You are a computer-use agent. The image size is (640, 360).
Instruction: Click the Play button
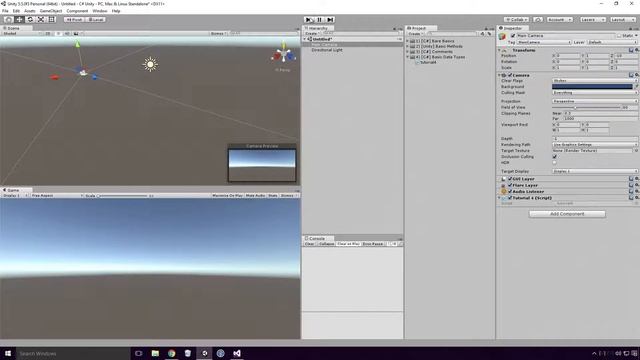pos(309,20)
